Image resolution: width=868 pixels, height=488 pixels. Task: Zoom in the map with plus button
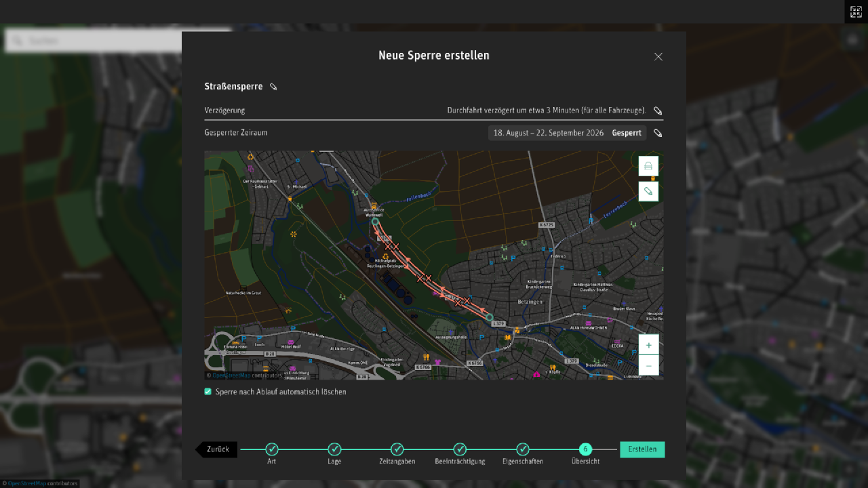648,345
